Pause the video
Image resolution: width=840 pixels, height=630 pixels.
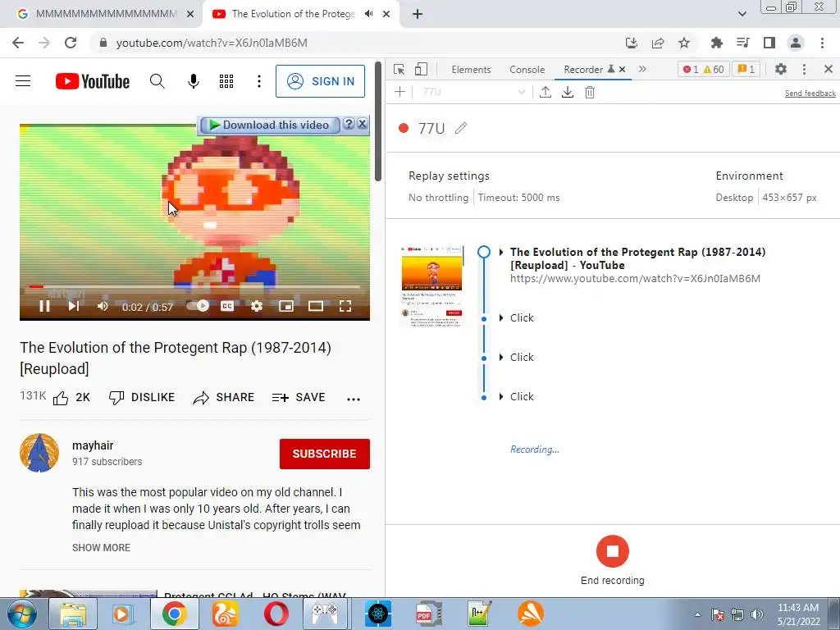[45, 306]
